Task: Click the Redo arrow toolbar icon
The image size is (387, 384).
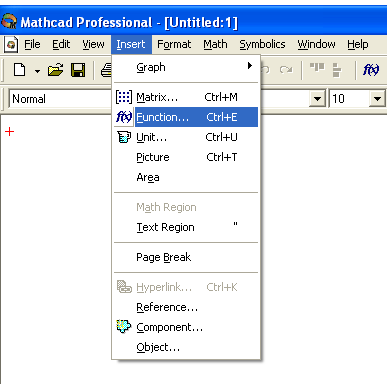Action: 286,70
